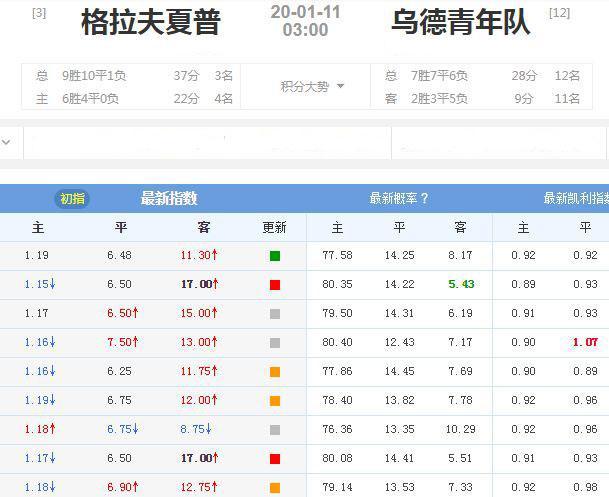Click the gray update square in the 13.00 row
The height and width of the screenshot is (497, 609).
275,343
